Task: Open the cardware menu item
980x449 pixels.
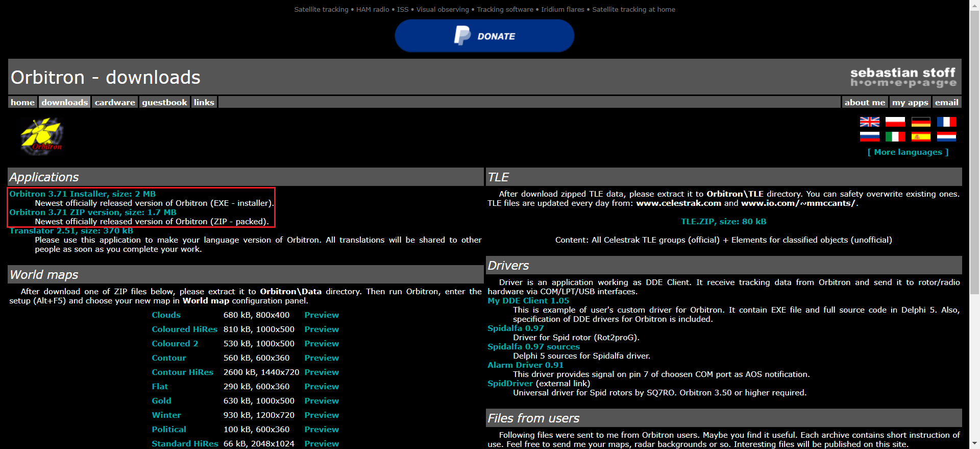Action: click(115, 102)
